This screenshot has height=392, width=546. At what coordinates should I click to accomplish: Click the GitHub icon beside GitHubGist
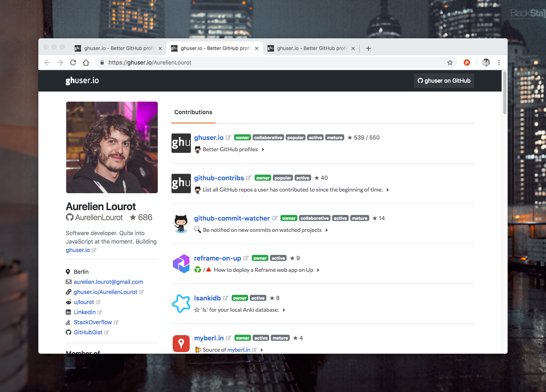(68, 332)
